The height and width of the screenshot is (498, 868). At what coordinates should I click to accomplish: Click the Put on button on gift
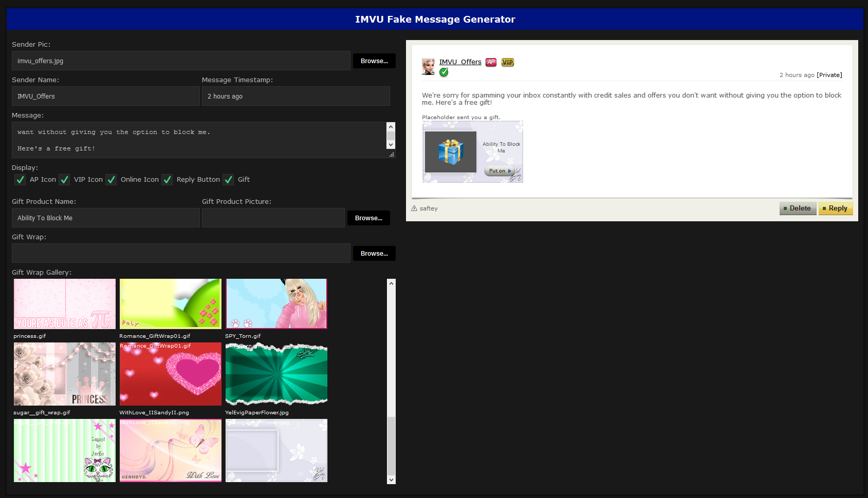coord(500,171)
